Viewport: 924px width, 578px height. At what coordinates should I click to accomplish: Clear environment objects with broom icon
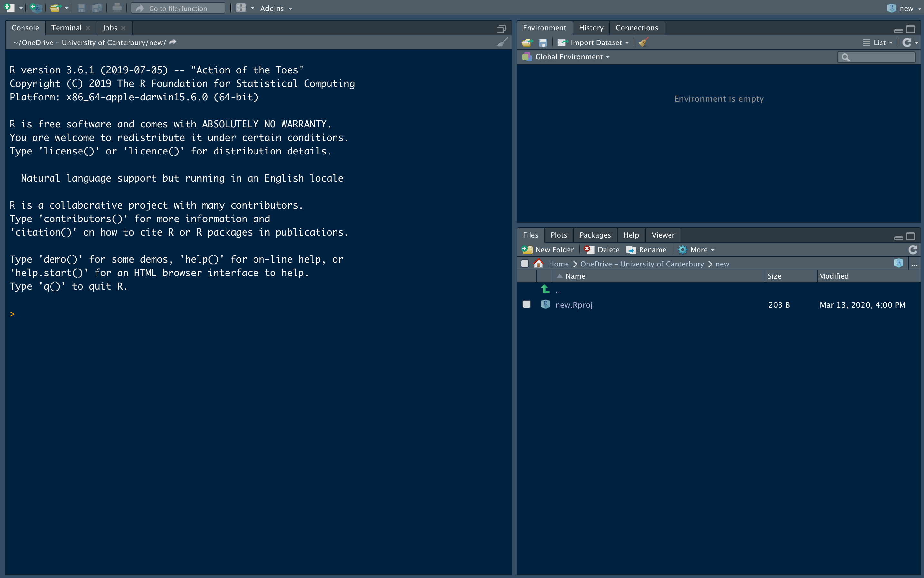click(x=643, y=42)
